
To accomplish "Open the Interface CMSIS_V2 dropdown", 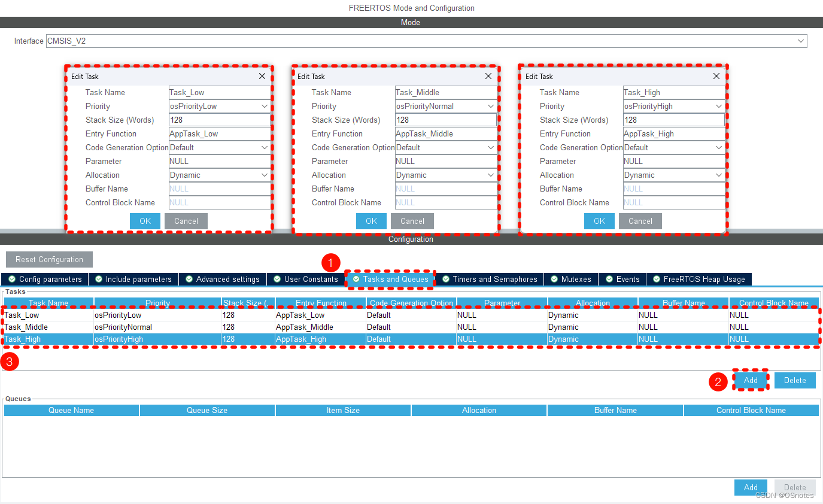I will 426,41.
